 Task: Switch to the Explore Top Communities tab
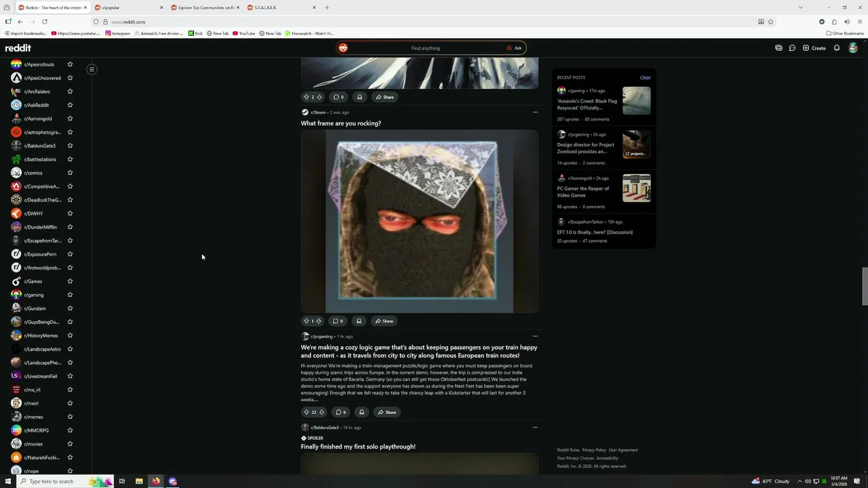(205, 7)
